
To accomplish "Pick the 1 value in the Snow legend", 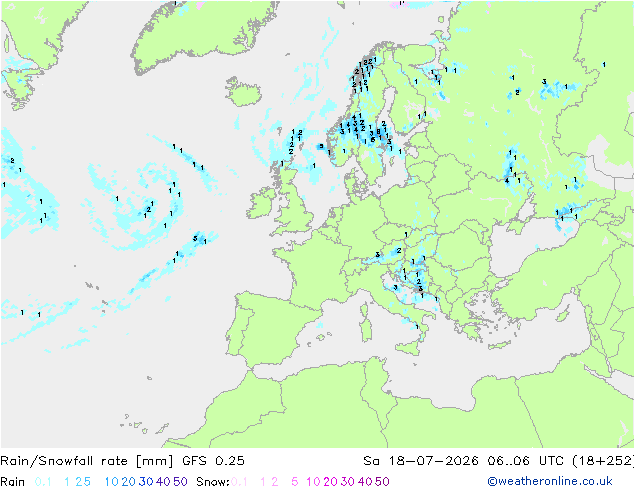I will [x=263, y=482].
